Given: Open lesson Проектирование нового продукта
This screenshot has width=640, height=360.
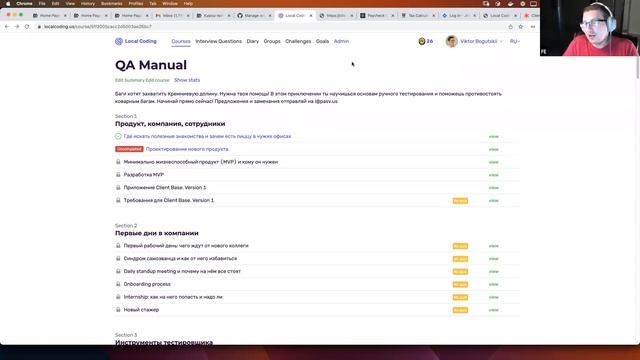Looking at the screenshot, I should click(187, 149).
